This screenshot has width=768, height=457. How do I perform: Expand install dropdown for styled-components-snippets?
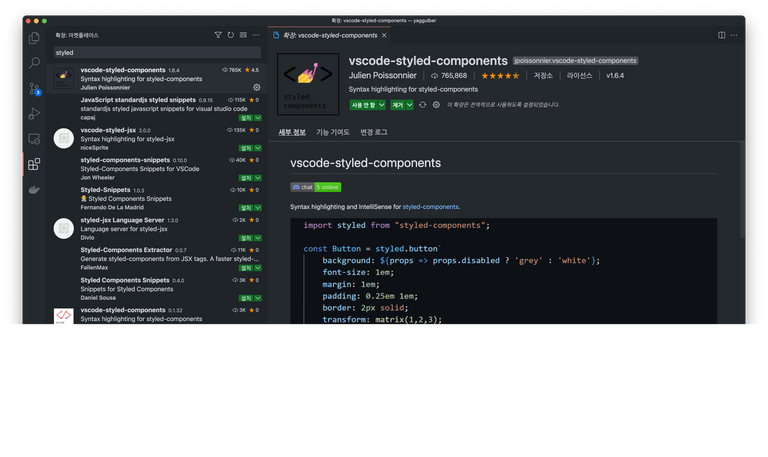click(258, 178)
